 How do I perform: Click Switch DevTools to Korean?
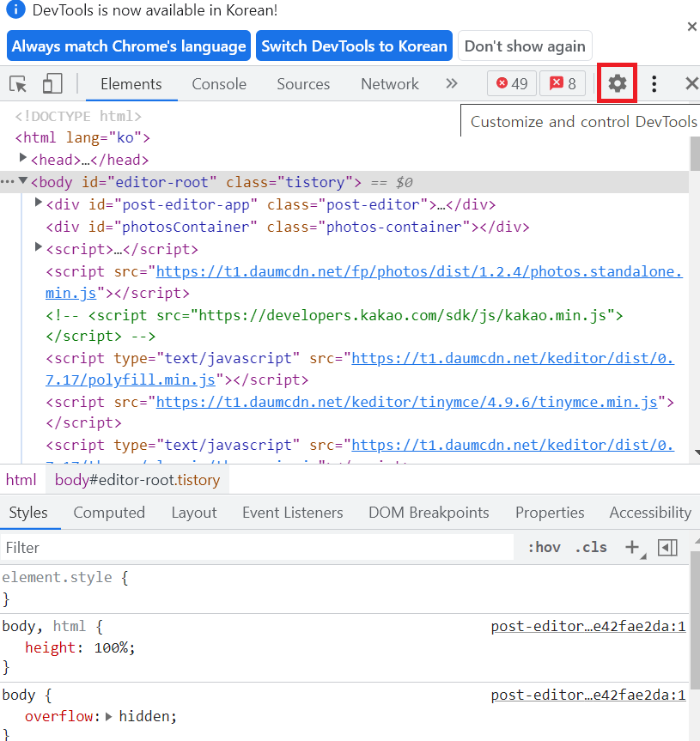354,46
